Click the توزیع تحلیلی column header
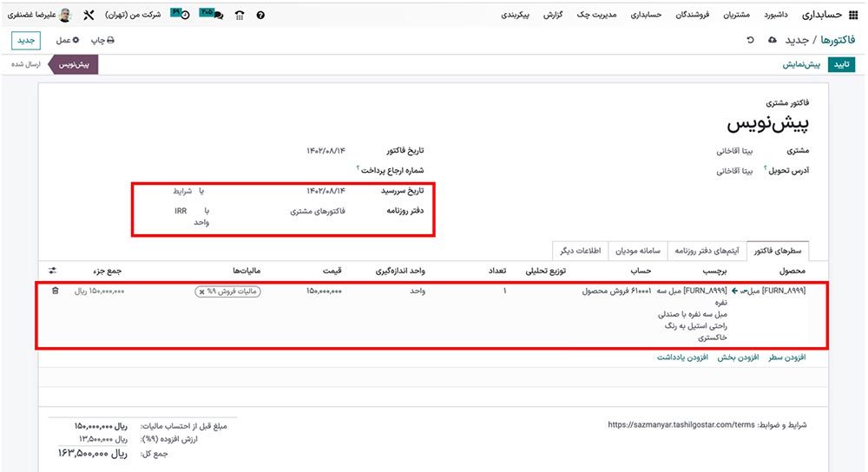Image resolution: width=868 pixels, height=472 pixels. coord(545,271)
